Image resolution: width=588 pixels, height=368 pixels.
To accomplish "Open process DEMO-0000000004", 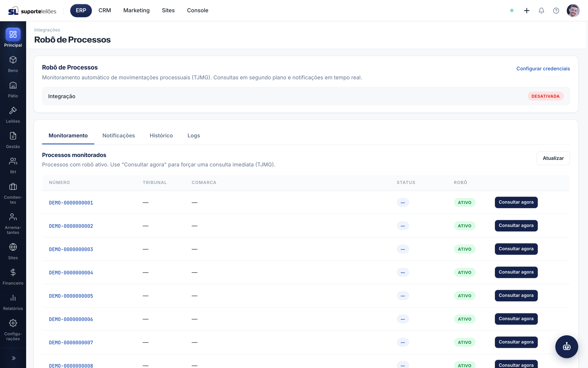I will (71, 273).
